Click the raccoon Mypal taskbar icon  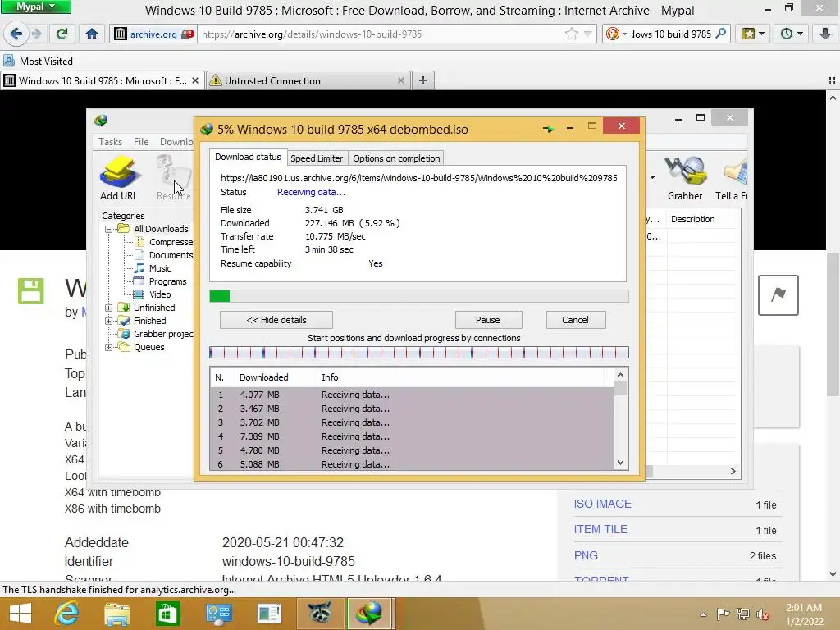[319, 614]
